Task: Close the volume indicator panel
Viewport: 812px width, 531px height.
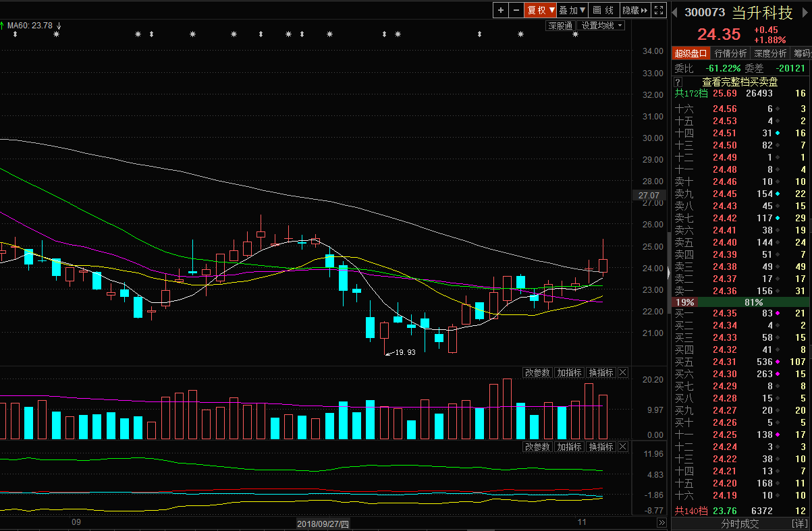Action: coord(623,372)
